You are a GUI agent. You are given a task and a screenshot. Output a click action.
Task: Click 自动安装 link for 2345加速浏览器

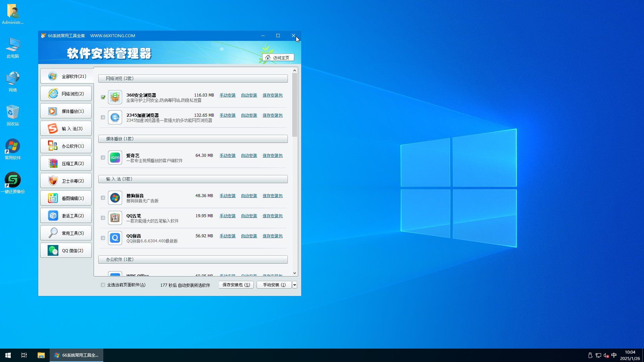[249, 115]
